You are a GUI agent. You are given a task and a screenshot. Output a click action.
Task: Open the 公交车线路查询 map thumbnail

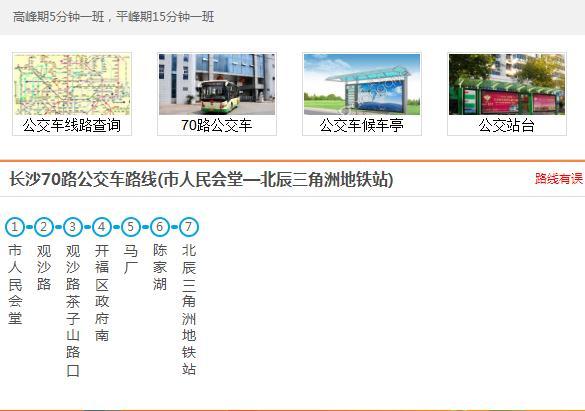pyautogui.click(x=72, y=84)
